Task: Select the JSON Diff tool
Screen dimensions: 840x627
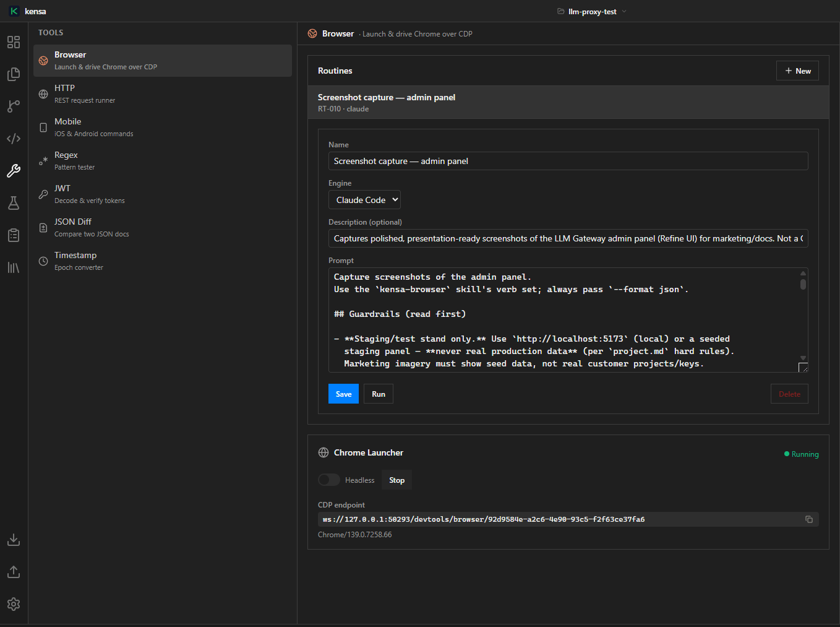Action: click(163, 228)
